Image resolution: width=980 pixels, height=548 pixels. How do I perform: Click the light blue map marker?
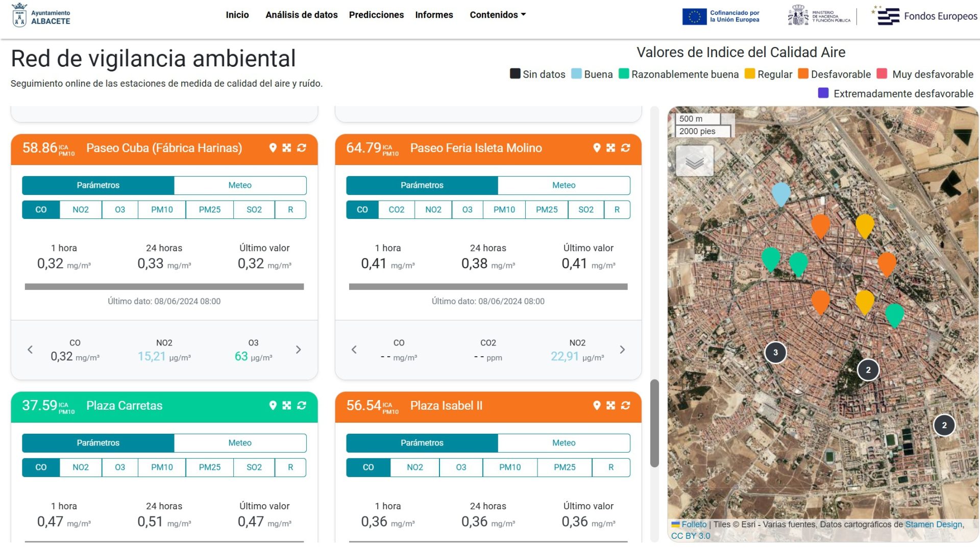(780, 193)
